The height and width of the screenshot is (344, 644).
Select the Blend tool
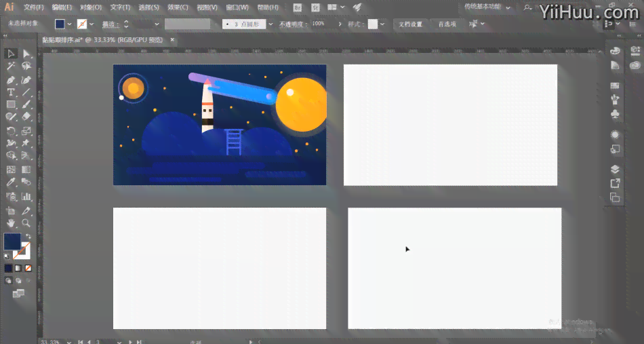[x=26, y=182]
